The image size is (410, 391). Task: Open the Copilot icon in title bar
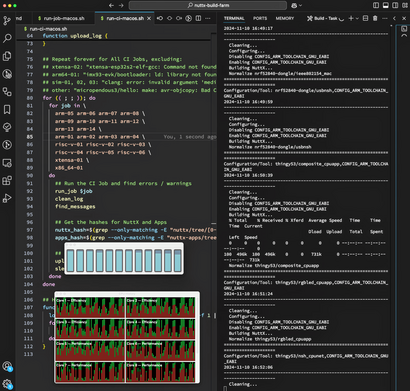tap(294, 5)
